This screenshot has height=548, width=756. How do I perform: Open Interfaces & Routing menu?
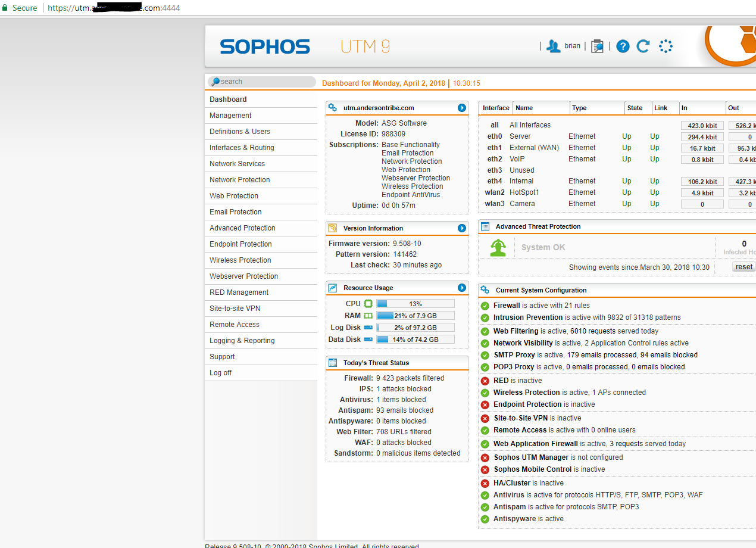click(x=261, y=148)
